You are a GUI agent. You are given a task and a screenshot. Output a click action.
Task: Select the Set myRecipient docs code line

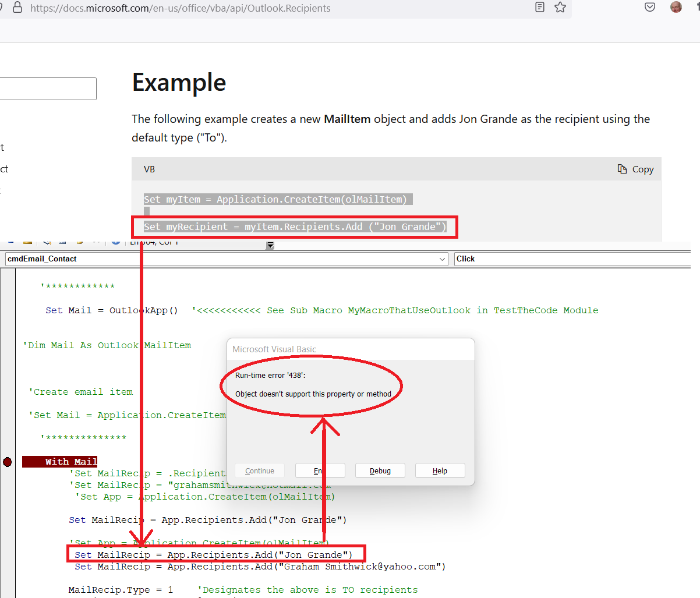295,227
